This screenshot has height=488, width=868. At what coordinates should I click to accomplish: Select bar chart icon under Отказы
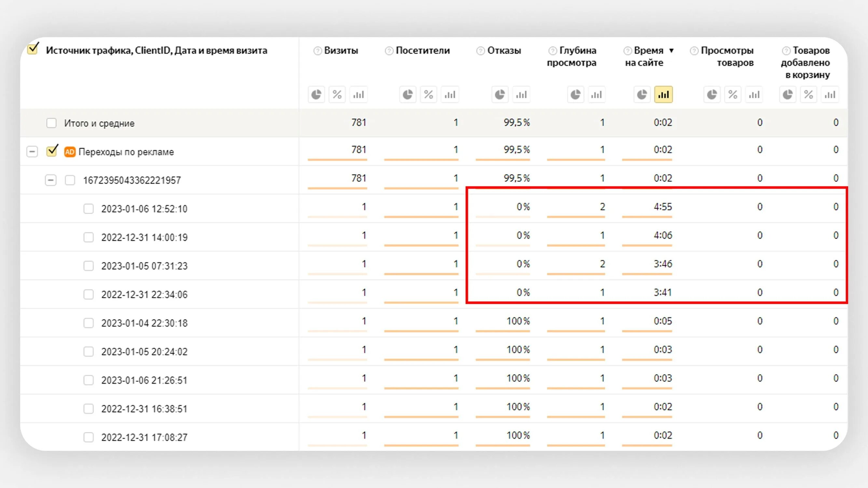pos(521,95)
